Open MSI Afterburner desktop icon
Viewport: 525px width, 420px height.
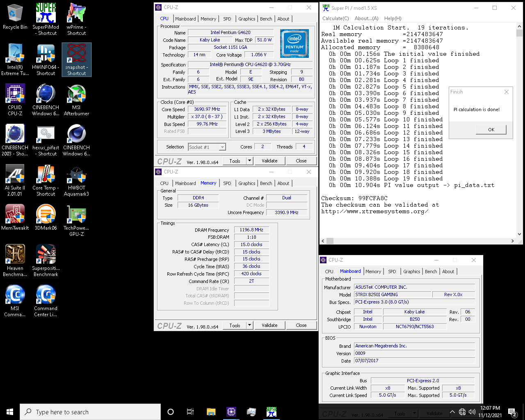[76, 100]
